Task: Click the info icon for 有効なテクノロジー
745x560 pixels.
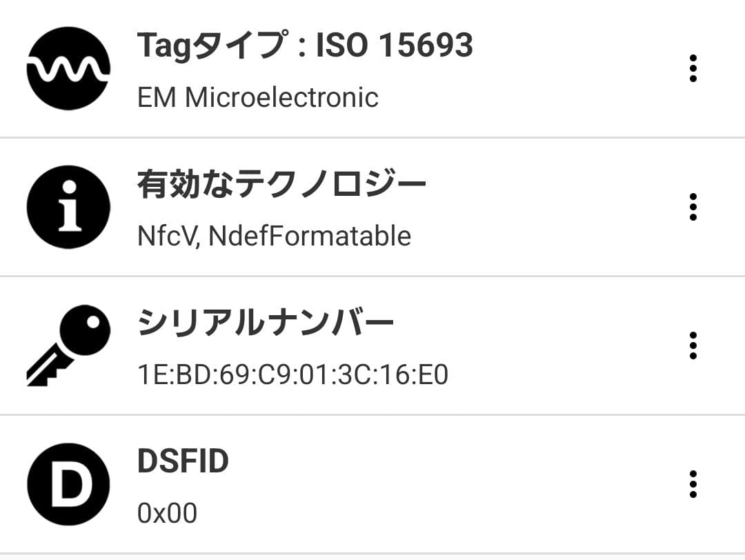Action: (68, 207)
